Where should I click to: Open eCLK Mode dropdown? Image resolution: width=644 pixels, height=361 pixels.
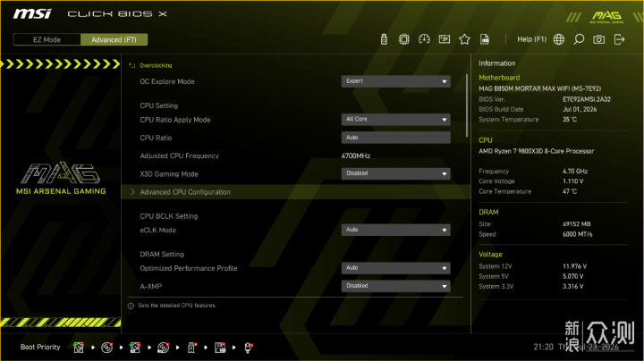395,230
